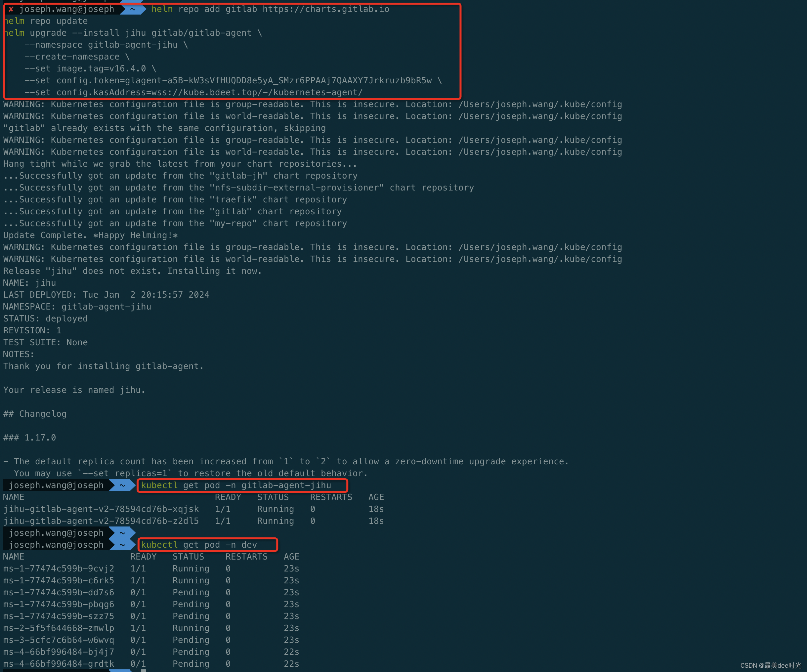Click the "nfs-subdir-external-provisioner" repository line

pos(239,188)
